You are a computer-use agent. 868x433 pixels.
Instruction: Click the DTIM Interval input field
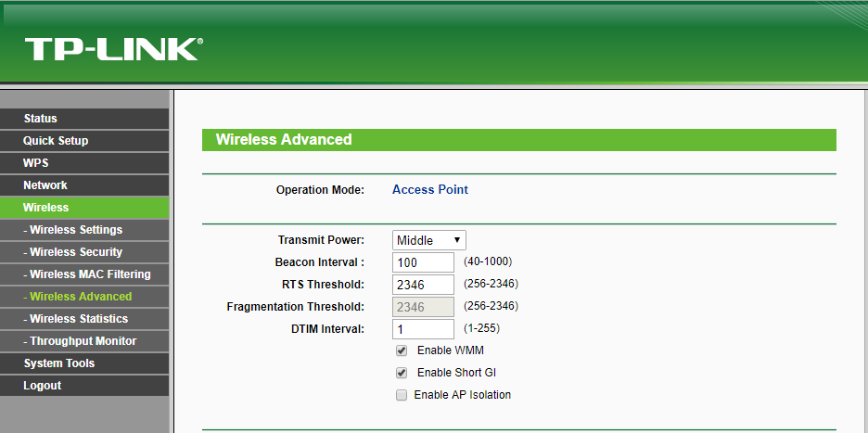click(x=424, y=329)
